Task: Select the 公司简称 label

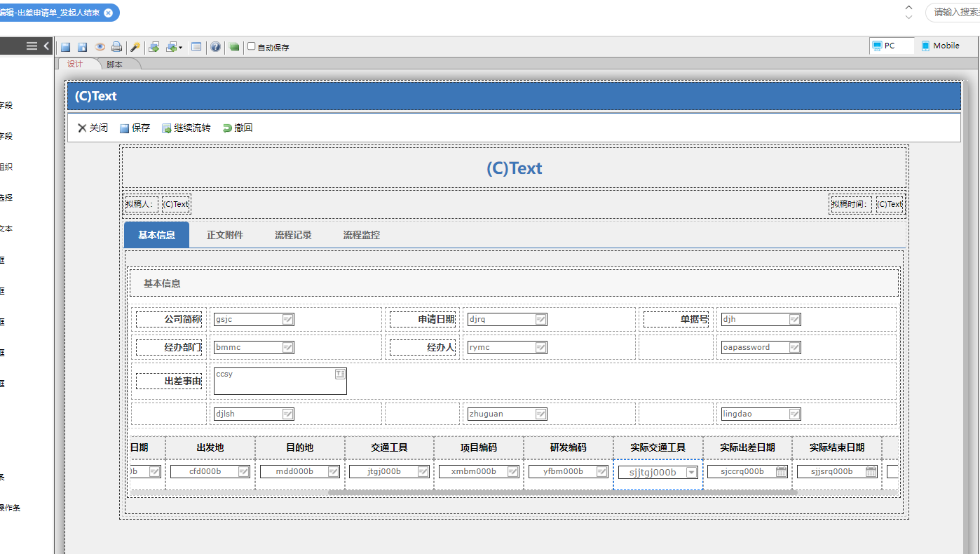Action: pos(169,320)
